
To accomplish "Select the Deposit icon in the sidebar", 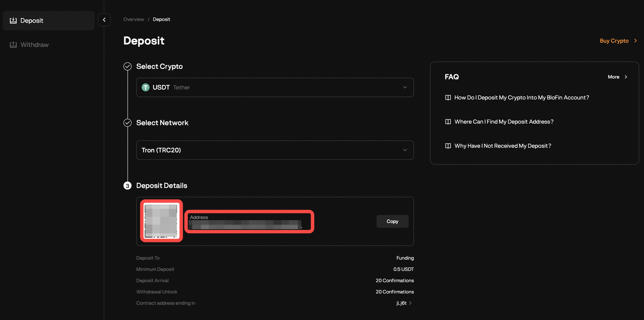I will click(13, 20).
